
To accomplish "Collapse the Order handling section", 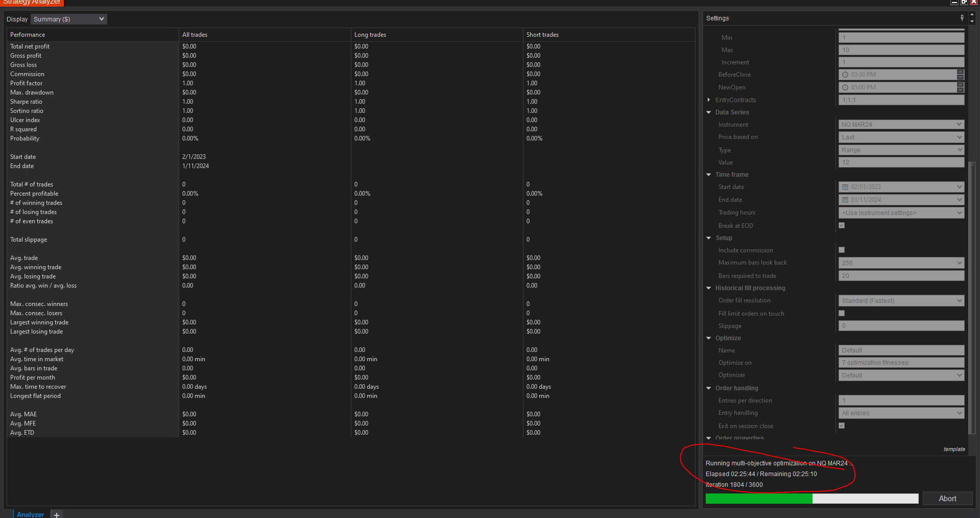I will pos(709,388).
